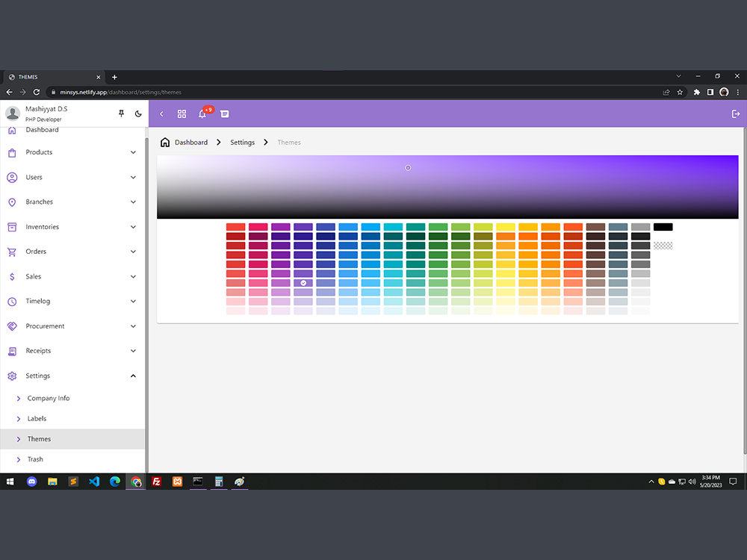This screenshot has width=747, height=560.
Task: Pick the brown swatch in top row
Action: coord(595,227)
